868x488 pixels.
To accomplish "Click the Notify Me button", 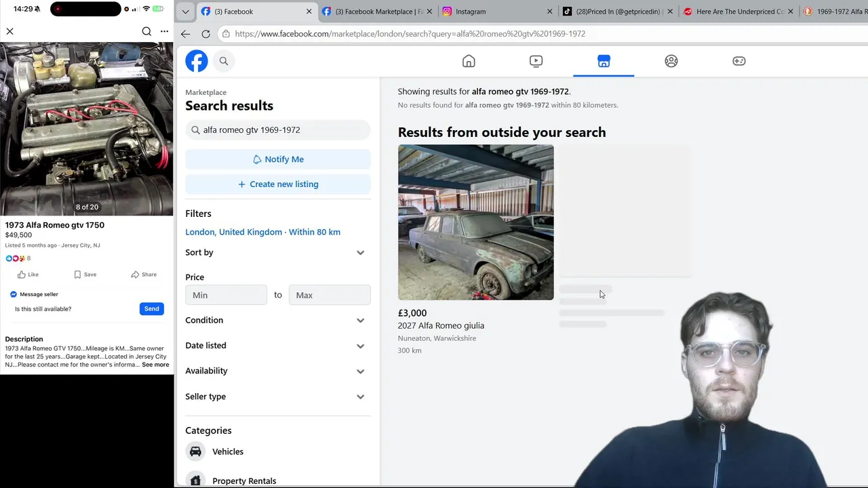I will (278, 159).
